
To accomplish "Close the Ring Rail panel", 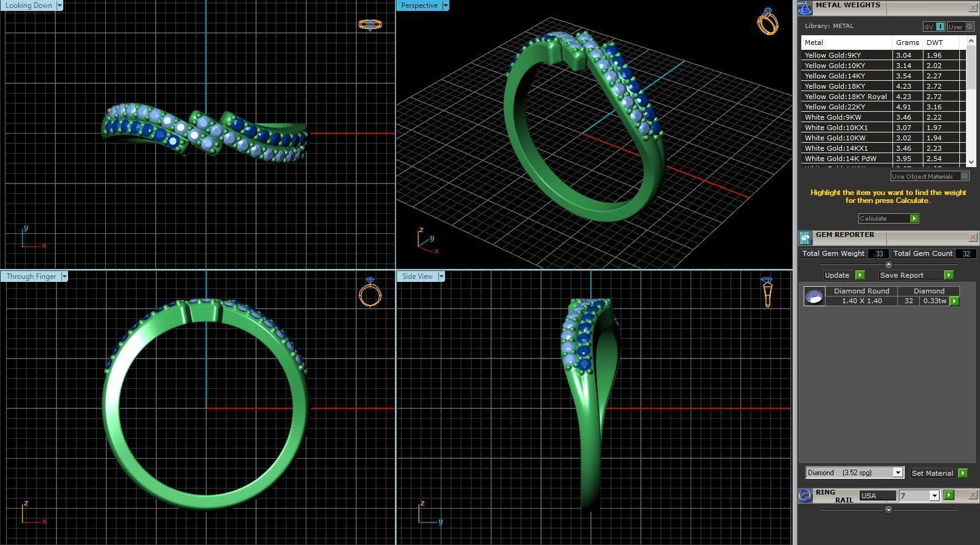I will [973, 495].
